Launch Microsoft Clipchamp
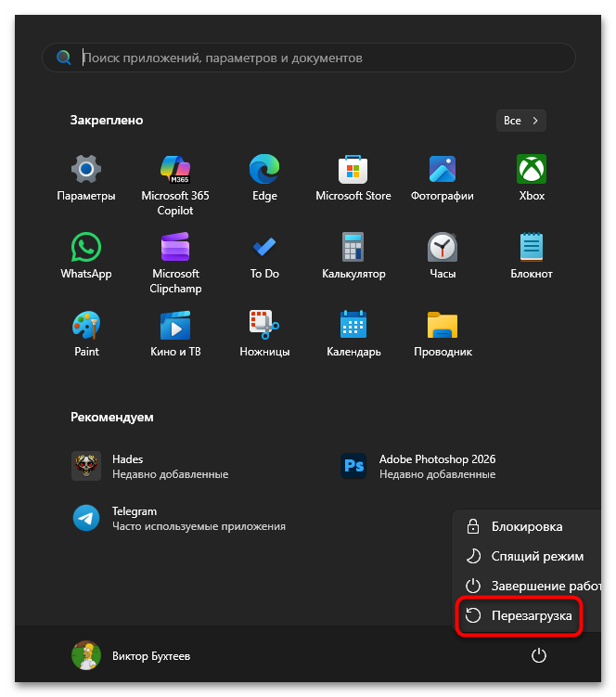Image resolution: width=616 pixels, height=697 pixels. tap(175, 263)
